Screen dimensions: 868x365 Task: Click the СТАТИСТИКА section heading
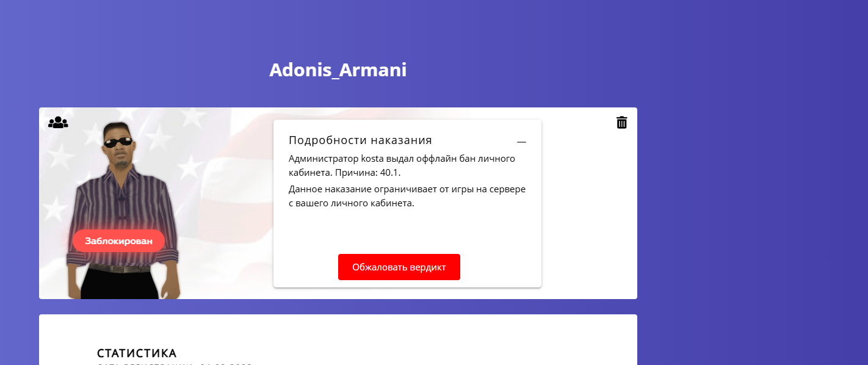point(137,353)
